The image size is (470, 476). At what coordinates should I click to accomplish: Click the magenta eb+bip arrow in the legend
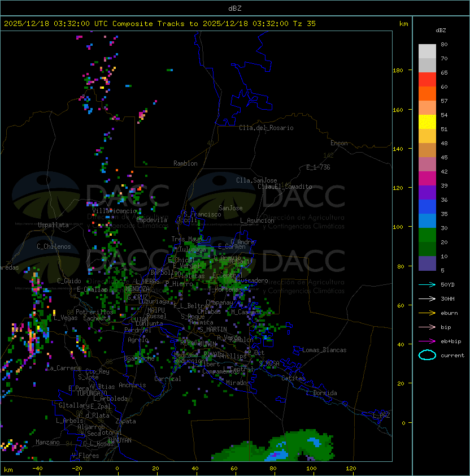click(x=427, y=341)
